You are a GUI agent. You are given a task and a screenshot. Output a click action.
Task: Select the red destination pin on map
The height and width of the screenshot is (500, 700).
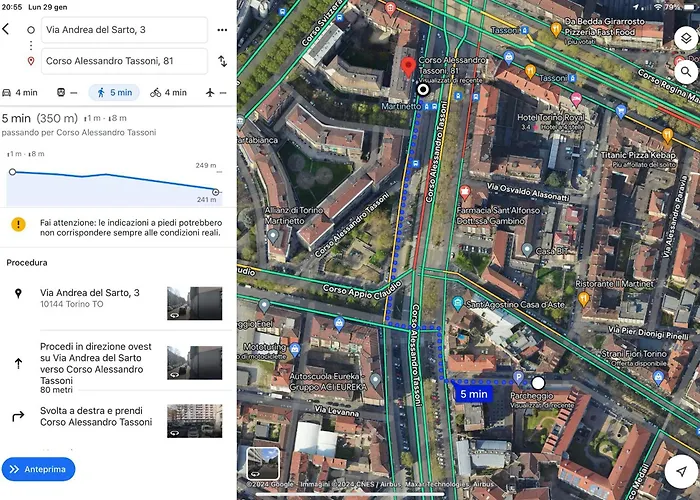coord(408,67)
